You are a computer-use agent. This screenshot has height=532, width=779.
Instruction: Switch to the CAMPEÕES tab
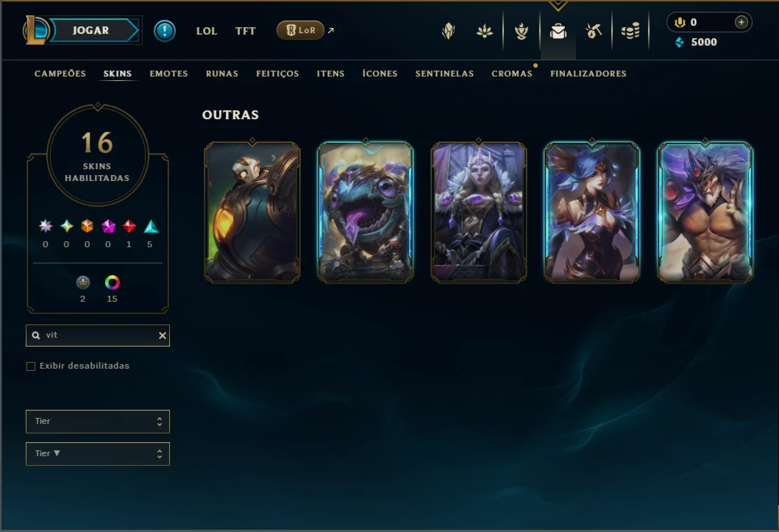(60, 74)
